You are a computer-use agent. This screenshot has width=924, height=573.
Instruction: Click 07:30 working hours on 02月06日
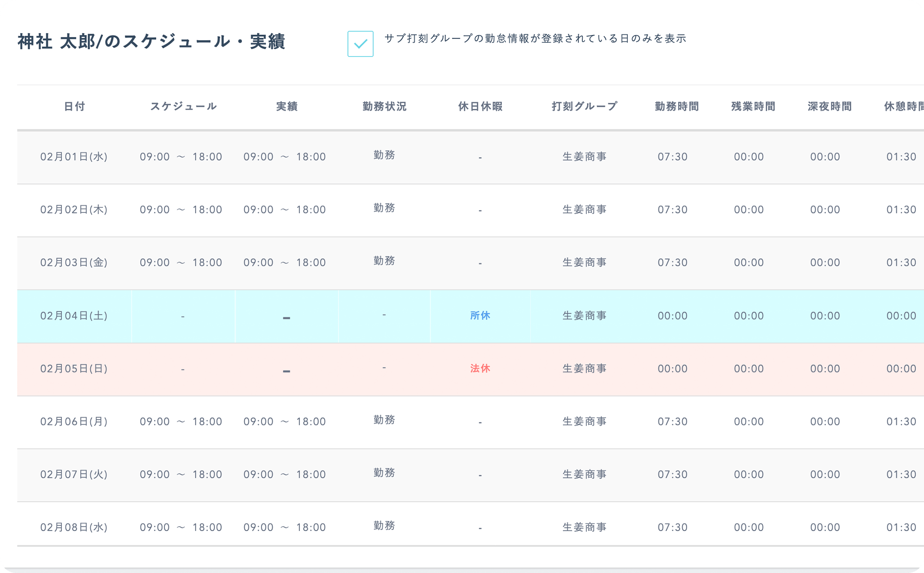click(x=672, y=421)
